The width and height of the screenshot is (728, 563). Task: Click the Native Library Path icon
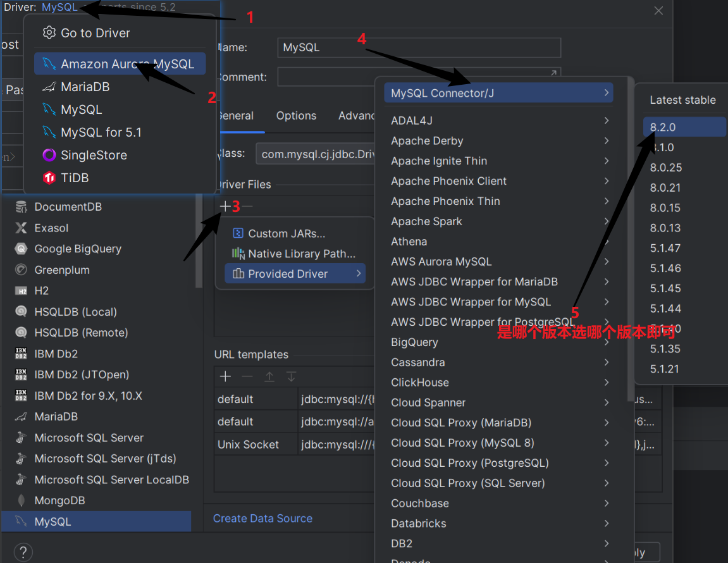[238, 253]
